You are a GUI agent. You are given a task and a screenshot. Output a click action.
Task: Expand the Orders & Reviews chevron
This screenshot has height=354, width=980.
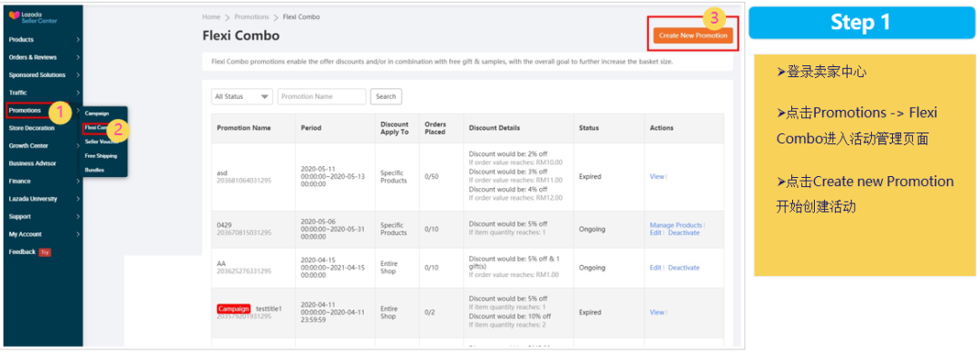coord(77,57)
